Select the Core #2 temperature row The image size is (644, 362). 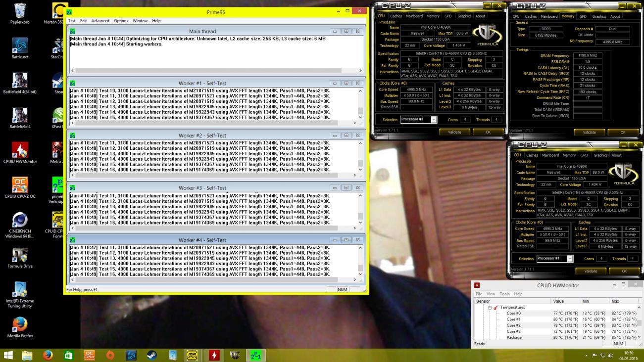(555, 325)
